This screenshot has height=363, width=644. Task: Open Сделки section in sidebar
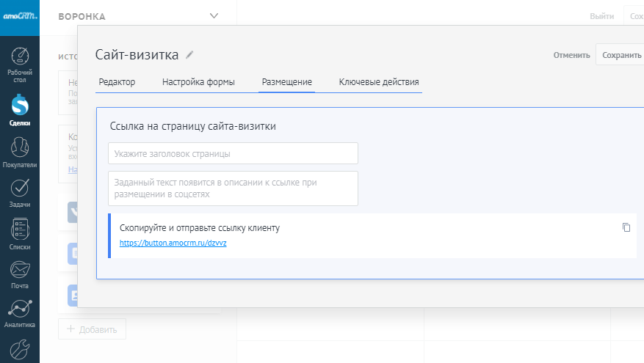[20, 111]
